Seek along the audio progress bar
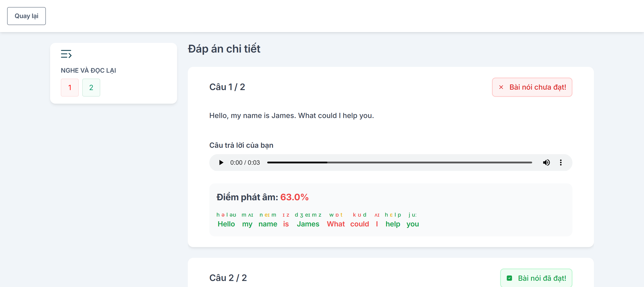The height and width of the screenshot is (287, 644). [x=399, y=162]
